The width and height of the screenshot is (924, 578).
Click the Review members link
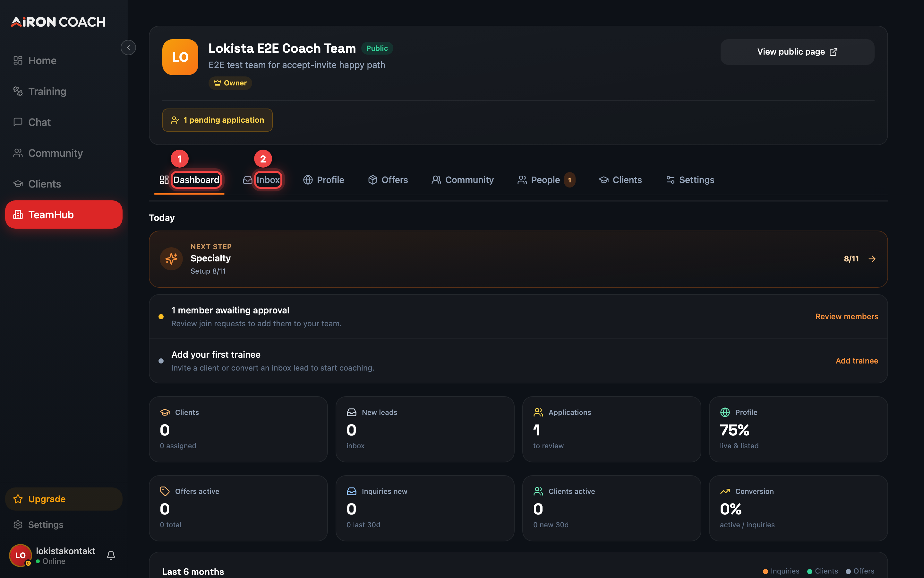(846, 317)
